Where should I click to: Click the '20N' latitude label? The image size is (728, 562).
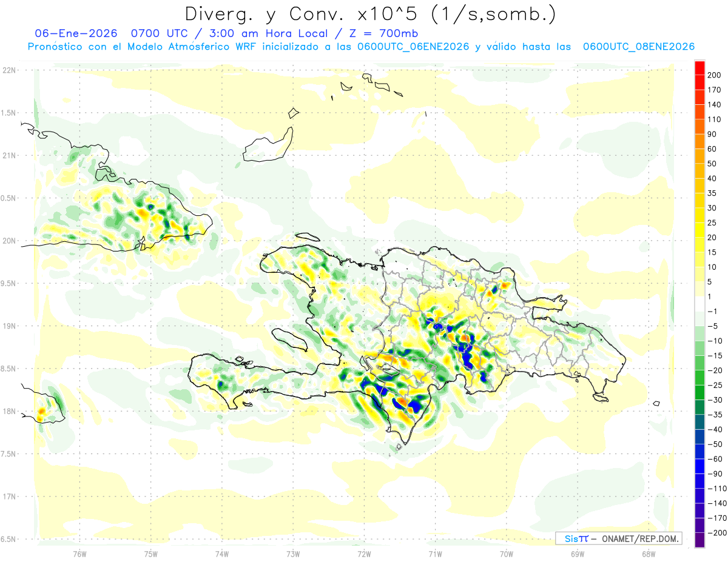point(8,241)
